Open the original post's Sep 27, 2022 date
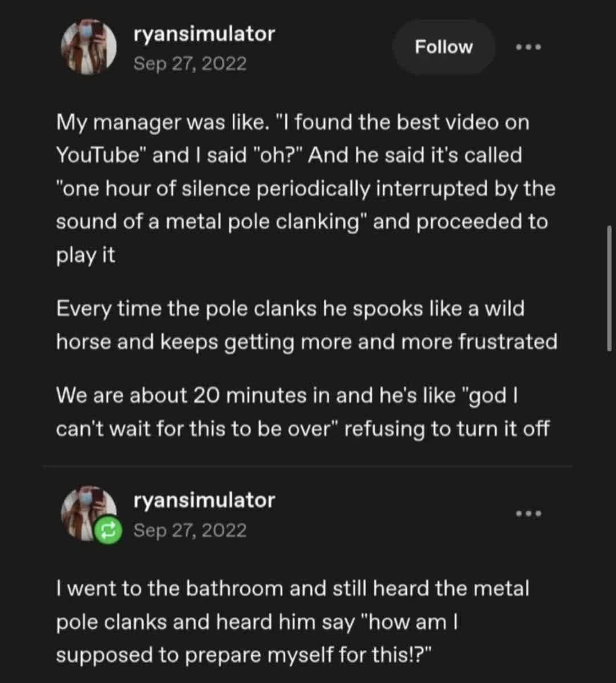 tap(190, 63)
